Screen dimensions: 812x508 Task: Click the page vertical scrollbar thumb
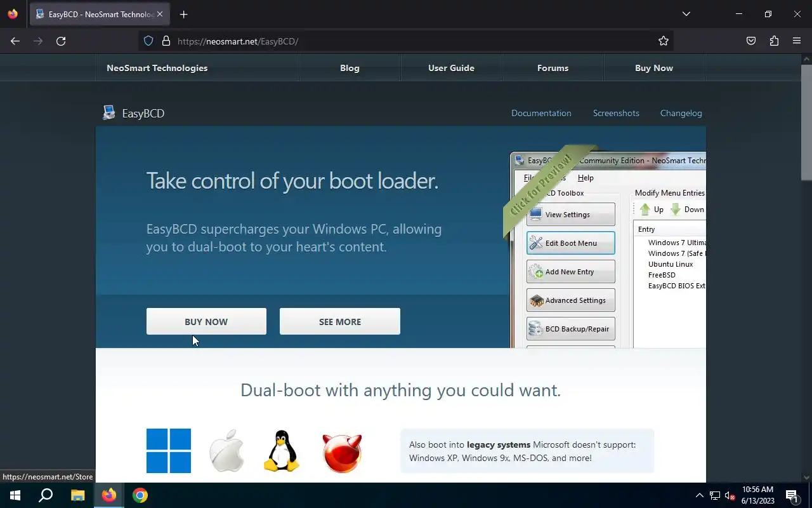point(806,122)
